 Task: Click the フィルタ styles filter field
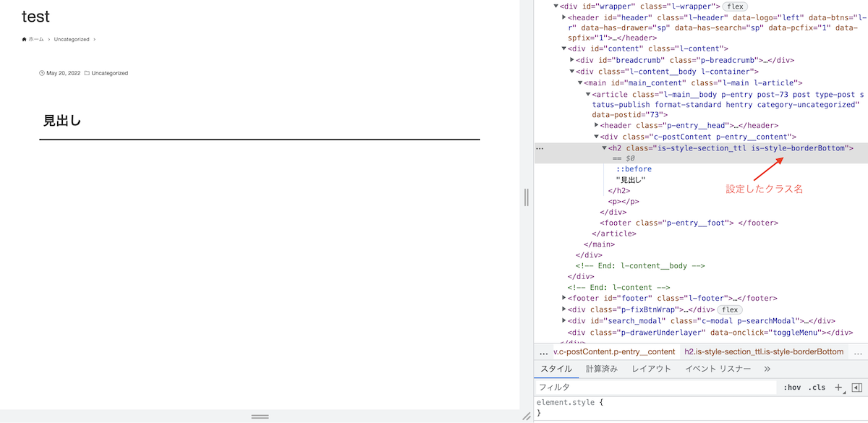(655, 388)
